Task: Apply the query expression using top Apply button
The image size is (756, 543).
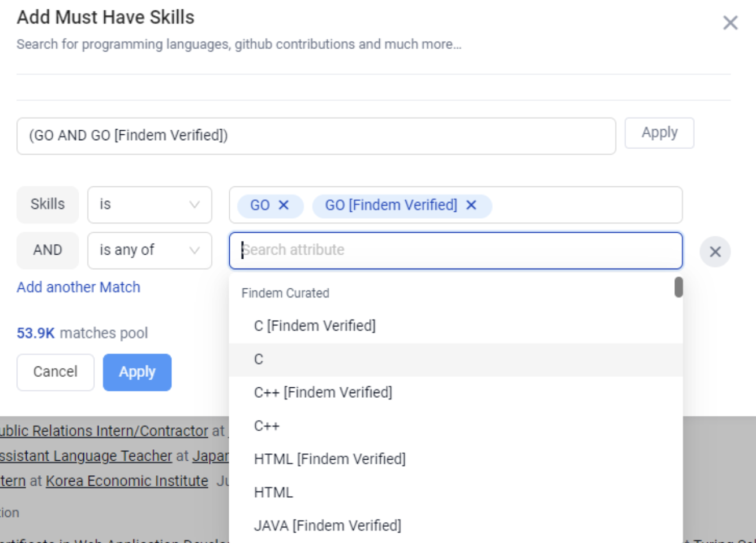Action: pyautogui.click(x=659, y=133)
